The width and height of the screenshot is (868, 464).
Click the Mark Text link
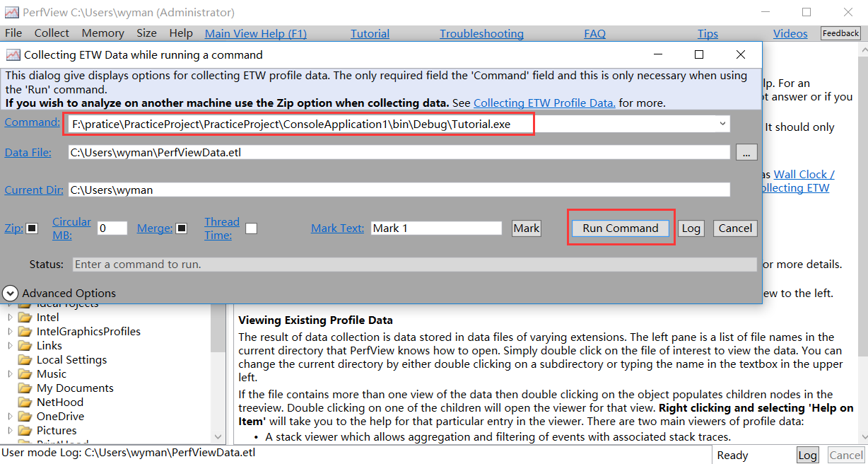click(338, 228)
